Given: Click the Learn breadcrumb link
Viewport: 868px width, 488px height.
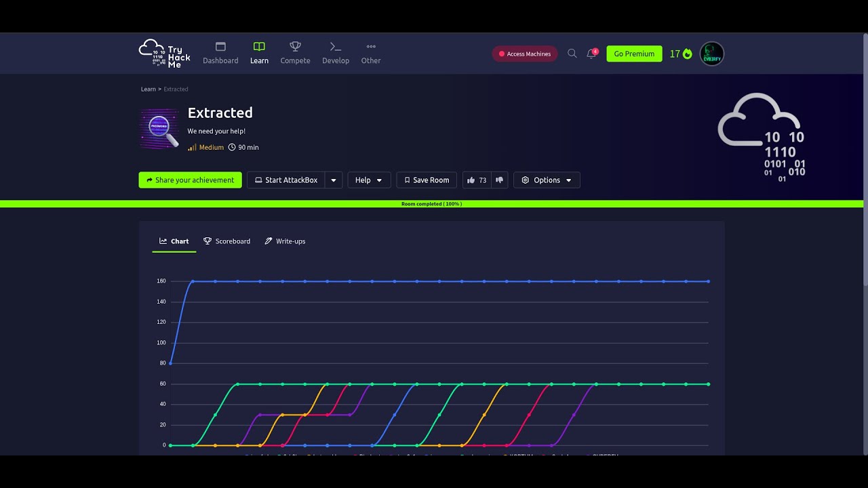Looking at the screenshot, I should tap(149, 89).
